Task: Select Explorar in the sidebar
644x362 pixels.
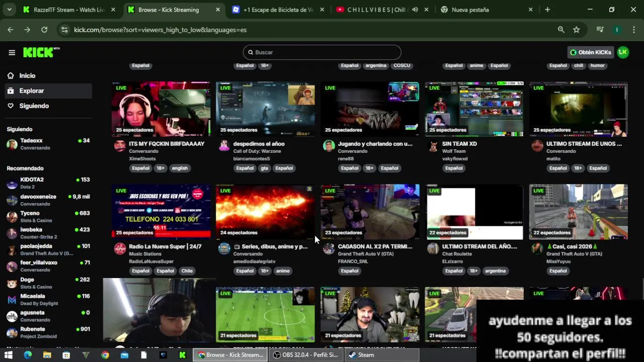Action: 48,91
